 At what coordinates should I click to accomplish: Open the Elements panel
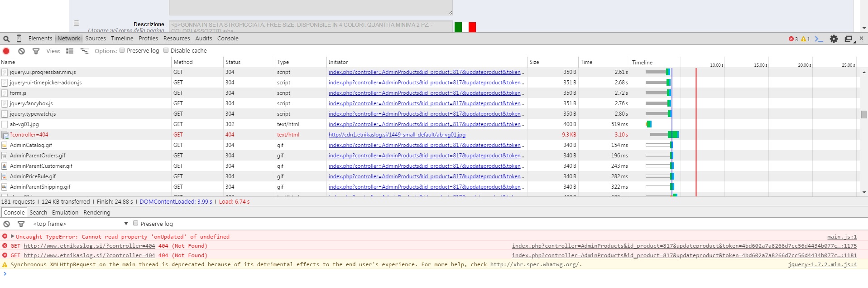[x=40, y=39]
